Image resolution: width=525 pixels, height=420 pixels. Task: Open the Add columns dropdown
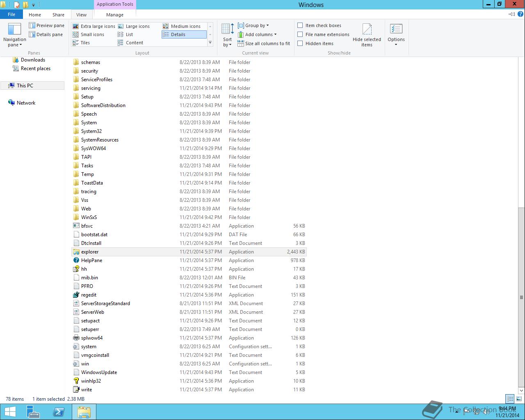click(x=257, y=34)
